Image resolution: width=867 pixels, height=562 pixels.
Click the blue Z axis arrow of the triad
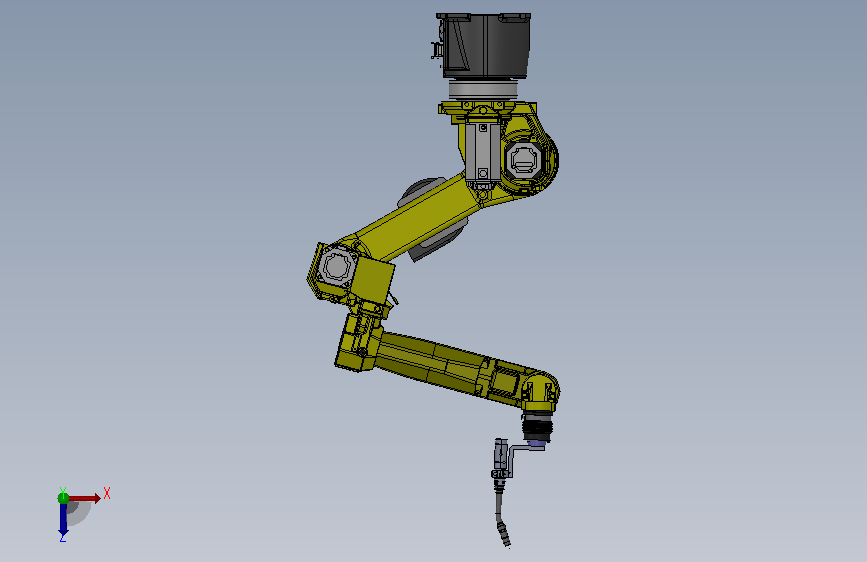[63, 519]
